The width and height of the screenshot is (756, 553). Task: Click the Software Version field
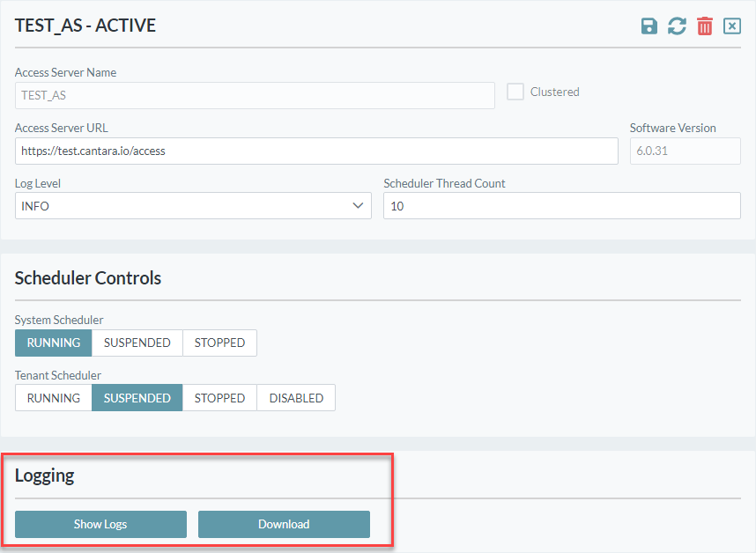pos(685,151)
